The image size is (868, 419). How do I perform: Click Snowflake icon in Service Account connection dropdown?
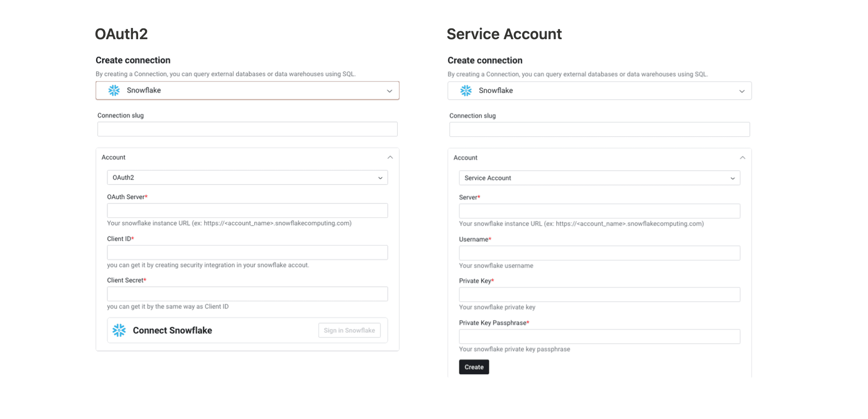[x=466, y=91]
